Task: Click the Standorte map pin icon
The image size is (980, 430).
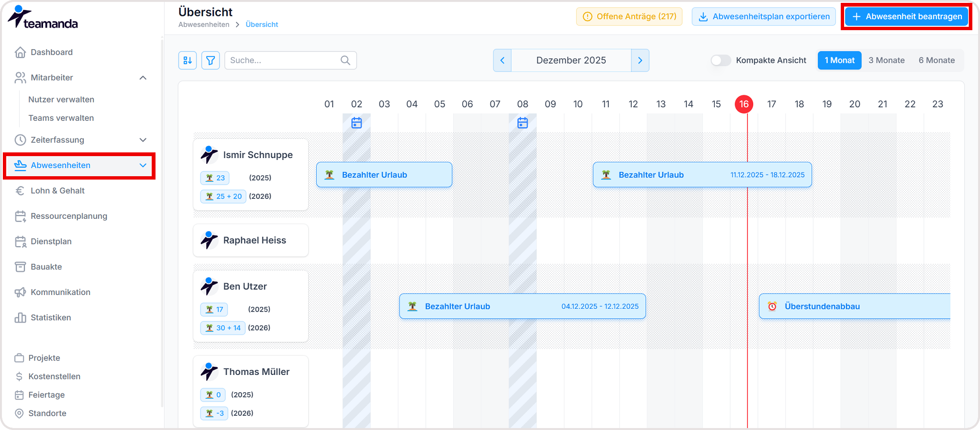Action: [19, 413]
